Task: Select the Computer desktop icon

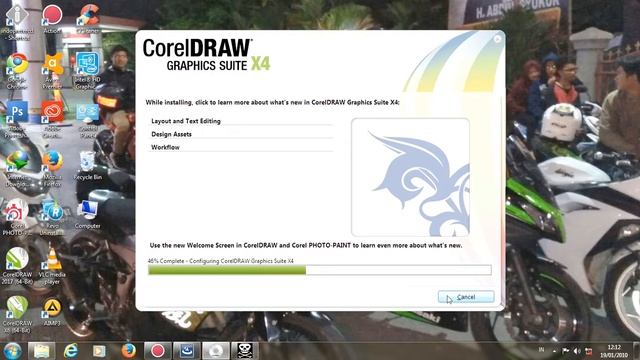Action: tap(88, 215)
